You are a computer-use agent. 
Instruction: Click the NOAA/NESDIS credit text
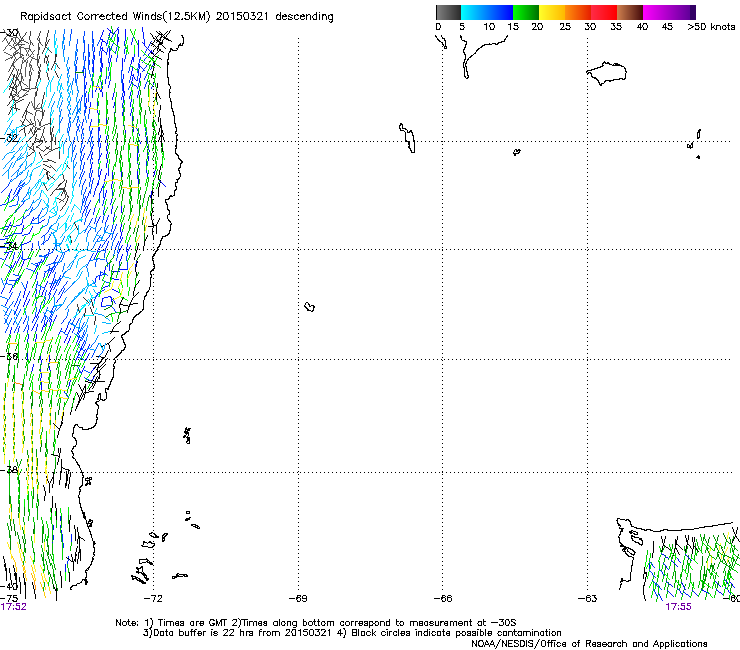tap(589, 644)
